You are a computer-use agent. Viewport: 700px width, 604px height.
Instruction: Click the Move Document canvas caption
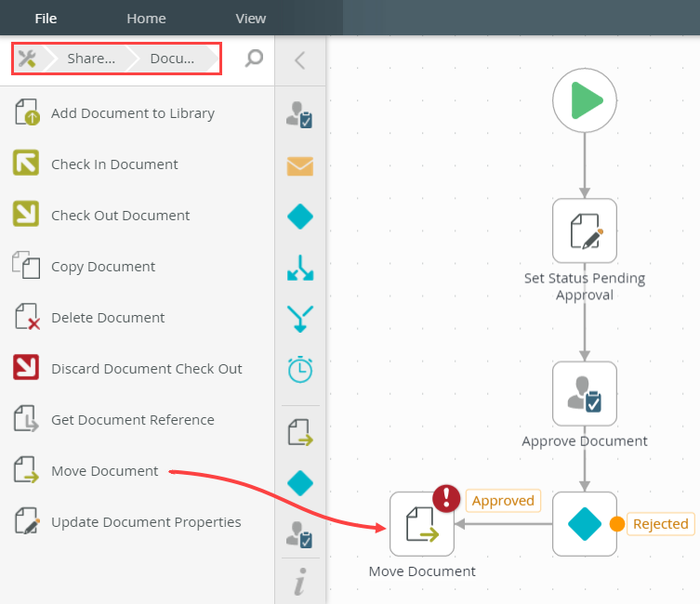(x=422, y=571)
